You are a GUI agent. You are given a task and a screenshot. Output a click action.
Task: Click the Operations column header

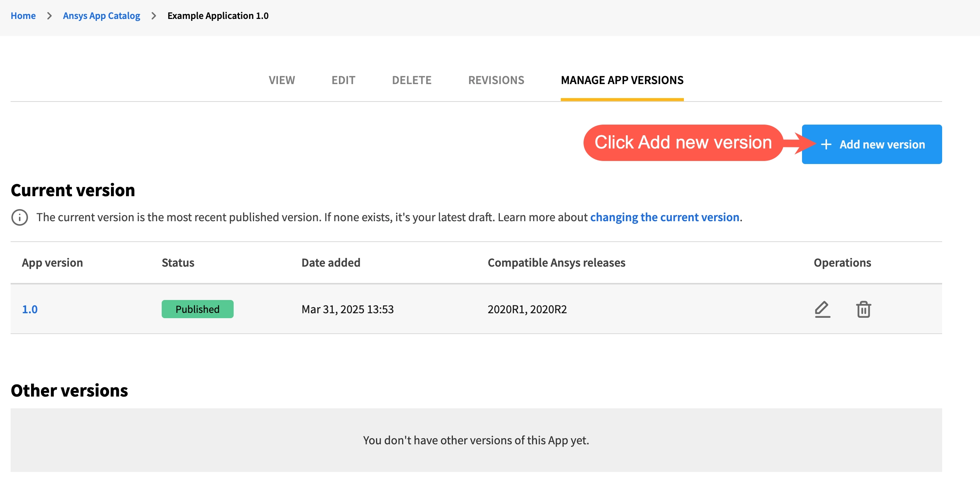tap(842, 262)
